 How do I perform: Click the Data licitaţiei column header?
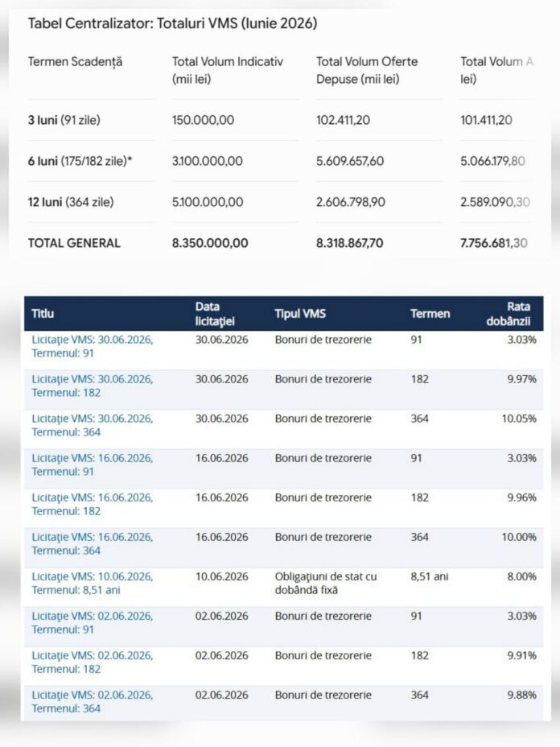tap(215, 314)
